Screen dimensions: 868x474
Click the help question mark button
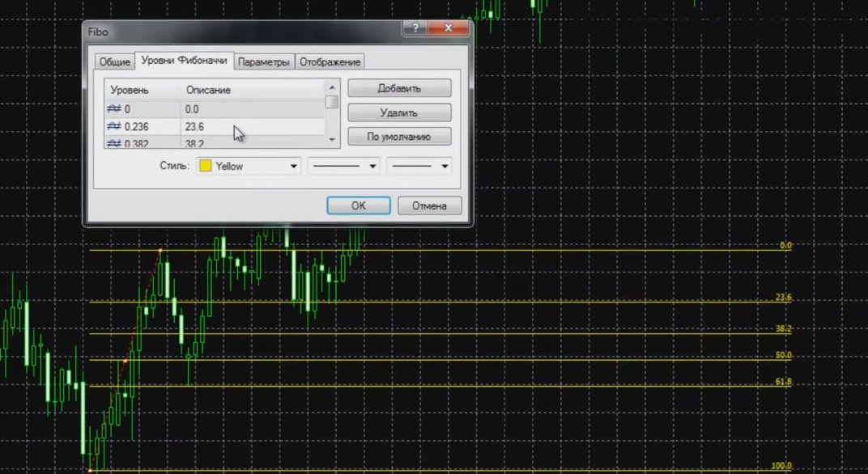coord(415,28)
